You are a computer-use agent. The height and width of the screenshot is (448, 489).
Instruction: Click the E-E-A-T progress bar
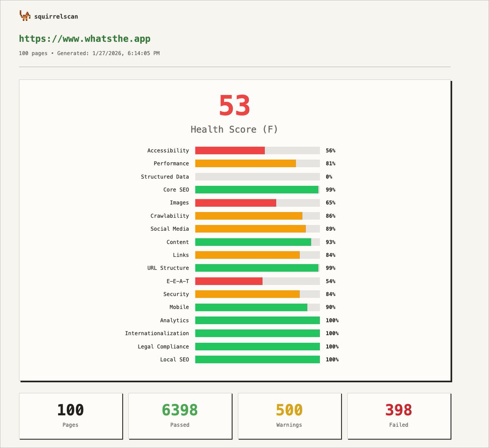[258, 281]
